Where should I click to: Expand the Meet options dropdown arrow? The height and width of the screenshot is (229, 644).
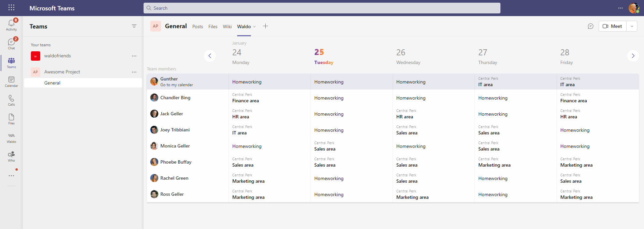[x=632, y=26]
